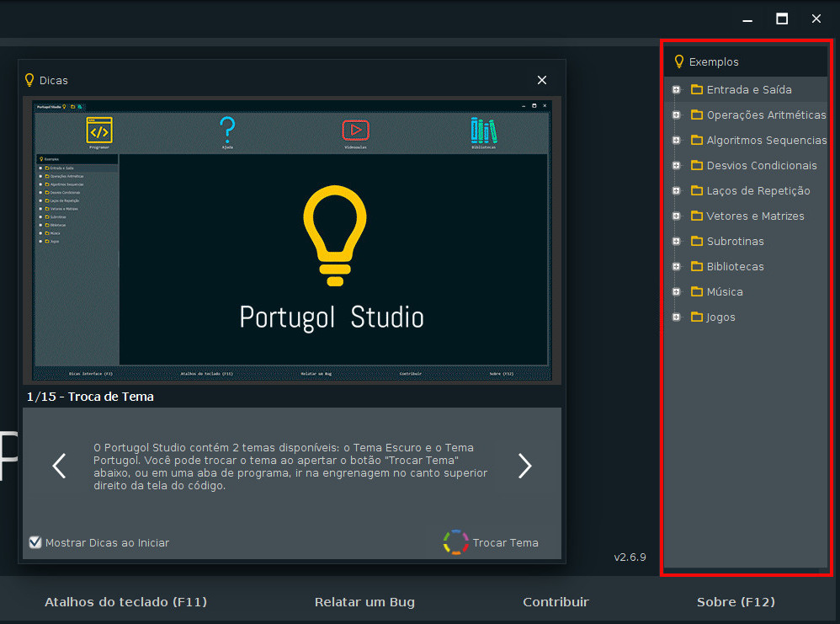Click the Entrada e Saída folder icon
The image size is (840, 624).
click(x=696, y=89)
